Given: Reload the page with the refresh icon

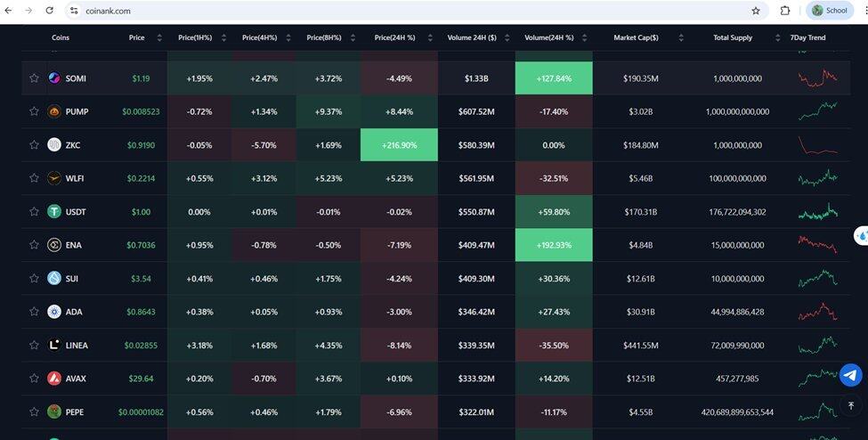Looking at the screenshot, I should [x=49, y=11].
